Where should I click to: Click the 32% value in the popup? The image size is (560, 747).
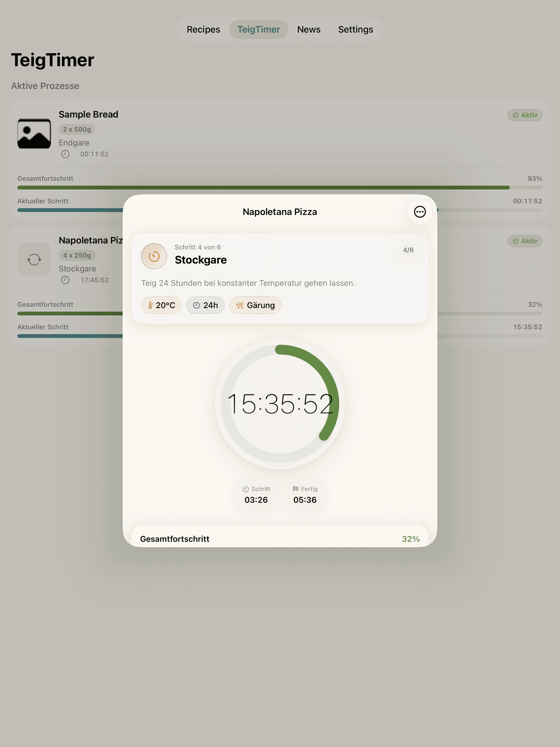[411, 539]
